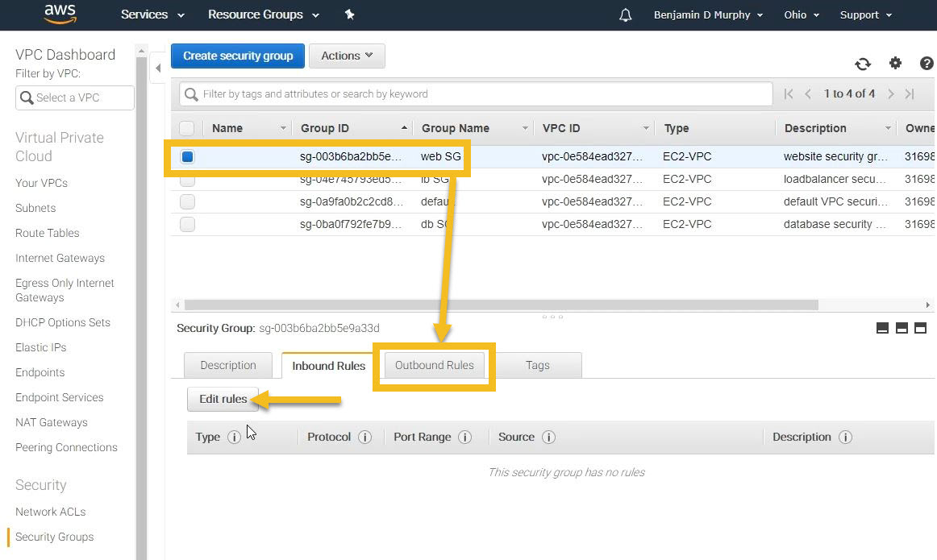Open Egress Only Internet Gateways

coord(65,290)
